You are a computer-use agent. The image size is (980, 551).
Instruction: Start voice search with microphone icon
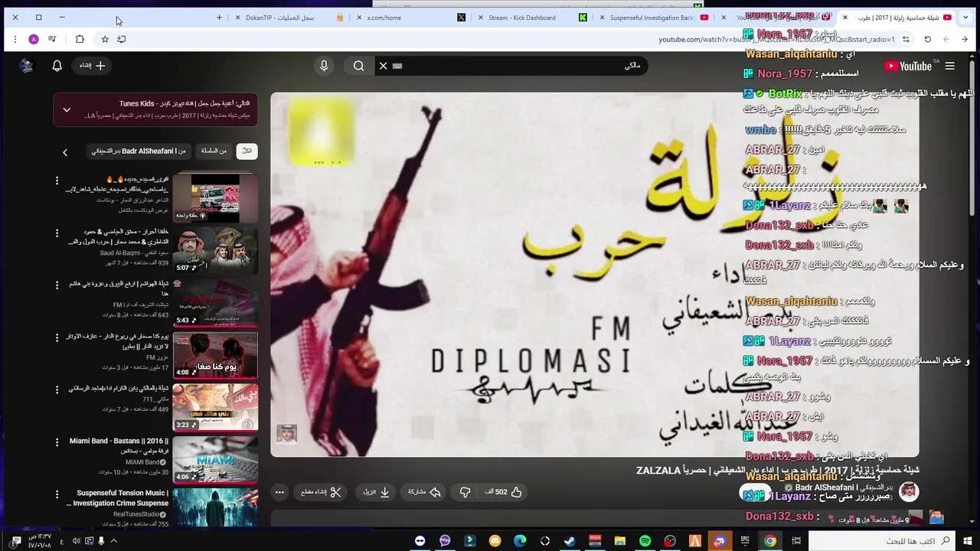pyautogui.click(x=324, y=66)
